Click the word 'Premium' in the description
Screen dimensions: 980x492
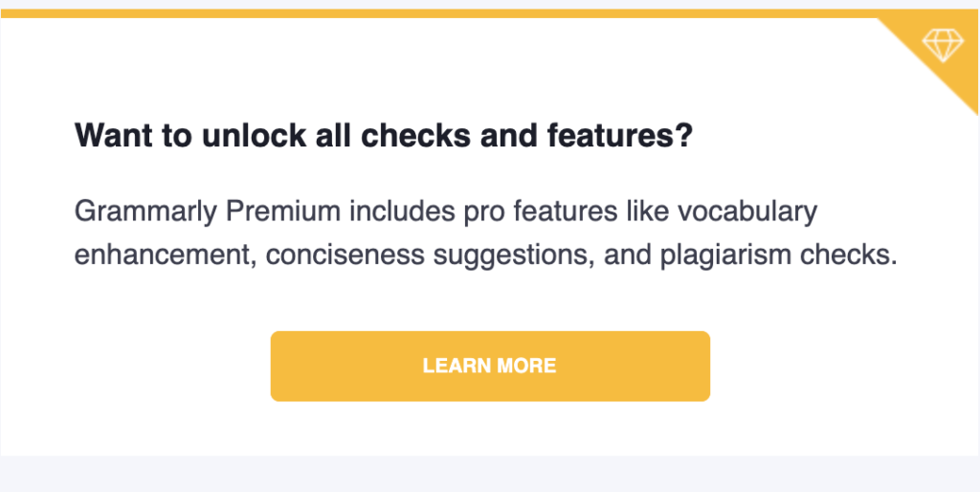point(283,212)
